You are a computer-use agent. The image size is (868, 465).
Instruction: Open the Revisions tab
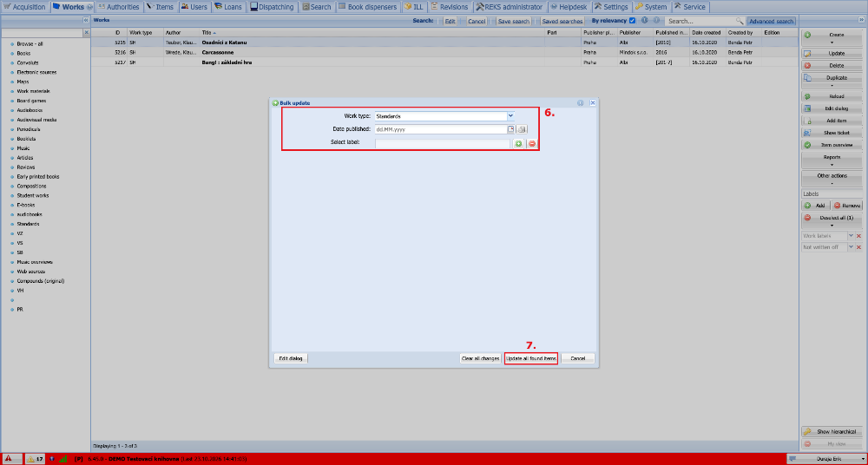pyautogui.click(x=450, y=7)
